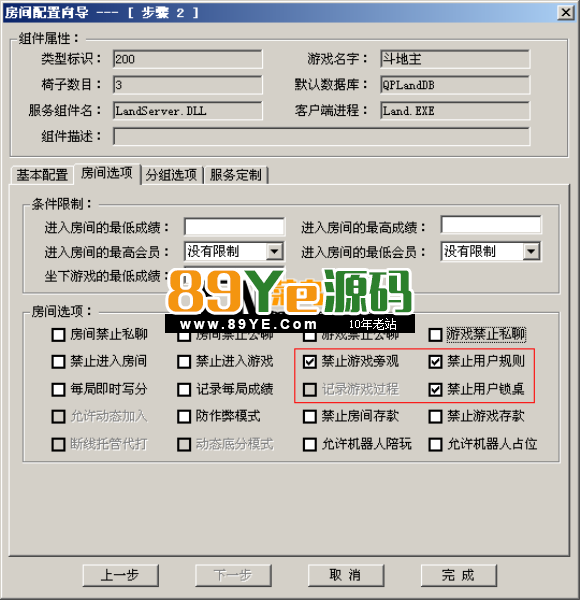Switch to 基本配置 tab
The height and width of the screenshot is (600, 580).
pyautogui.click(x=42, y=175)
